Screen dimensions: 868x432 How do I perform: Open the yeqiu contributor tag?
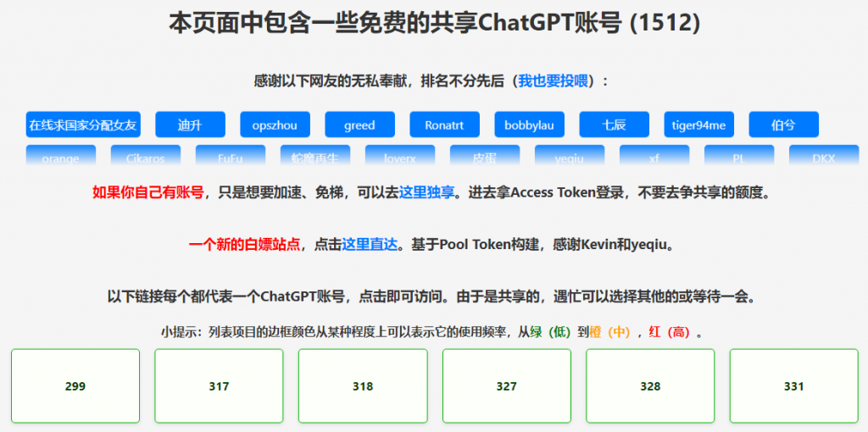tap(570, 155)
